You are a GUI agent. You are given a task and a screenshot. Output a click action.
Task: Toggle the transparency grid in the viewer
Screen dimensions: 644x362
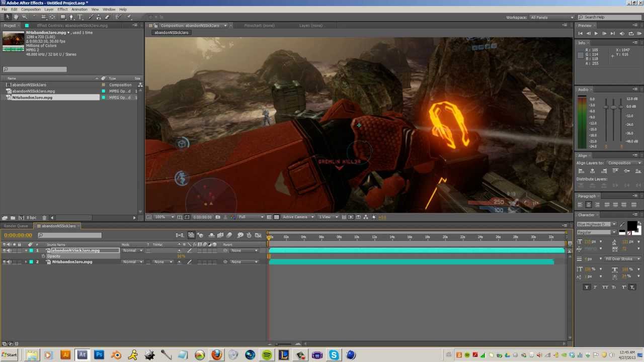(x=276, y=217)
